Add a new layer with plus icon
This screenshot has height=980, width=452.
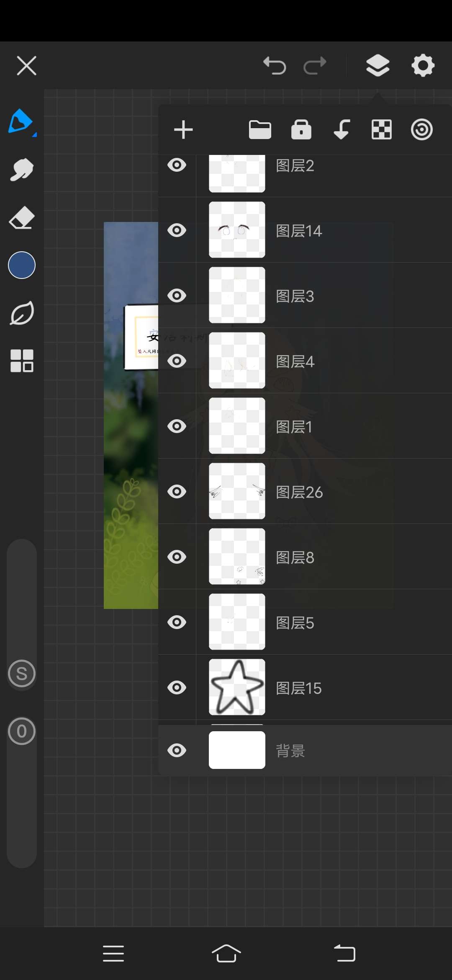(183, 129)
